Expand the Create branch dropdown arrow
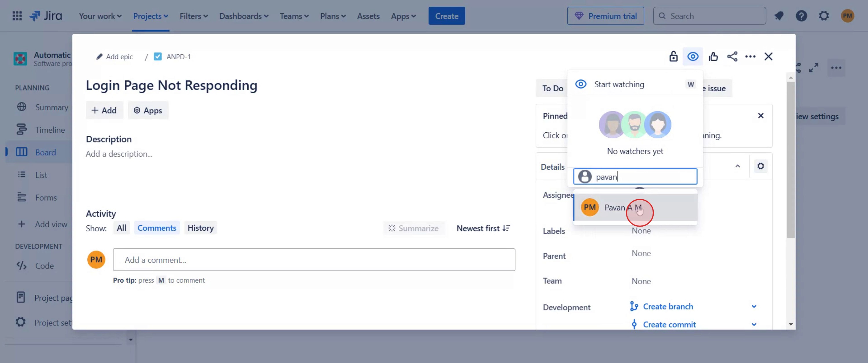The height and width of the screenshot is (363, 868). pos(754,306)
